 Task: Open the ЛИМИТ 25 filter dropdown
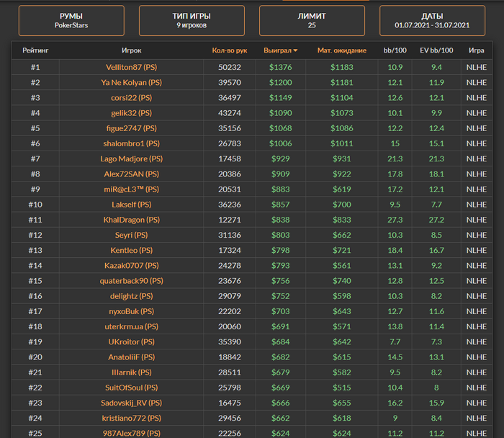(x=312, y=20)
